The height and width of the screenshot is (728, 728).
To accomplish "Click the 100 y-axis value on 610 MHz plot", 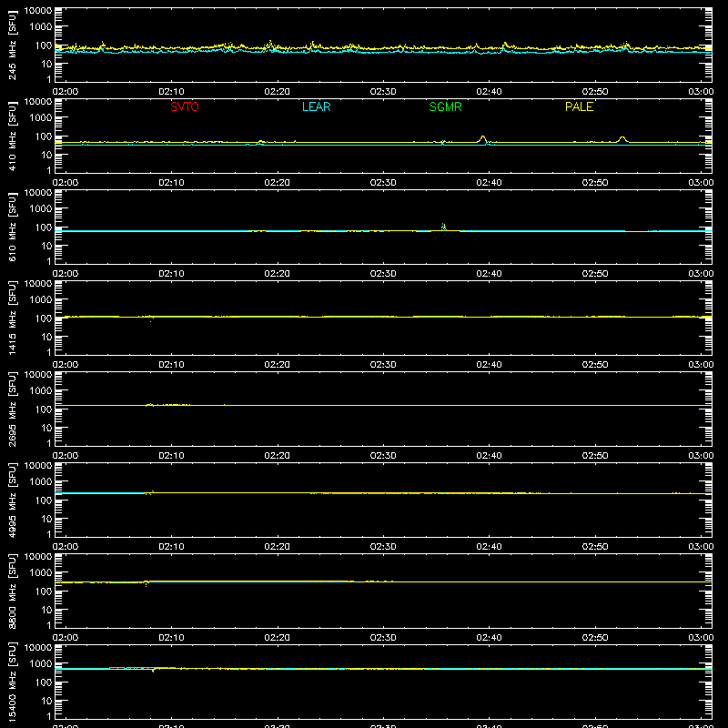I will (x=44, y=227).
